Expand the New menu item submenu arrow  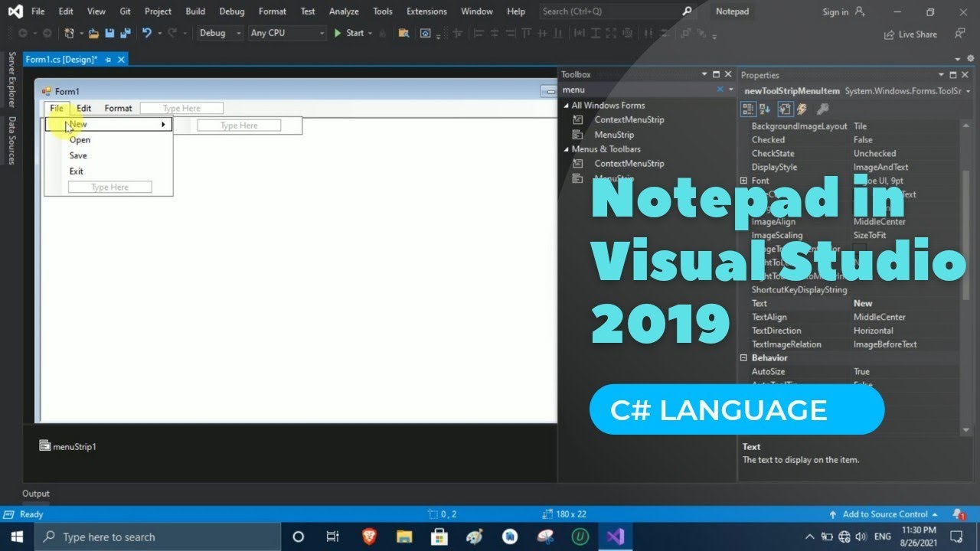[x=163, y=124]
